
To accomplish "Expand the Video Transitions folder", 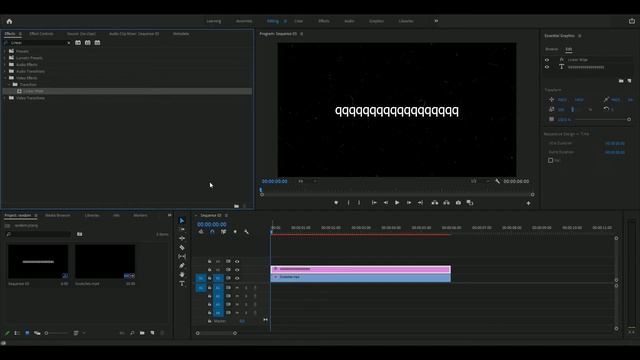I will click(x=5, y=98).
